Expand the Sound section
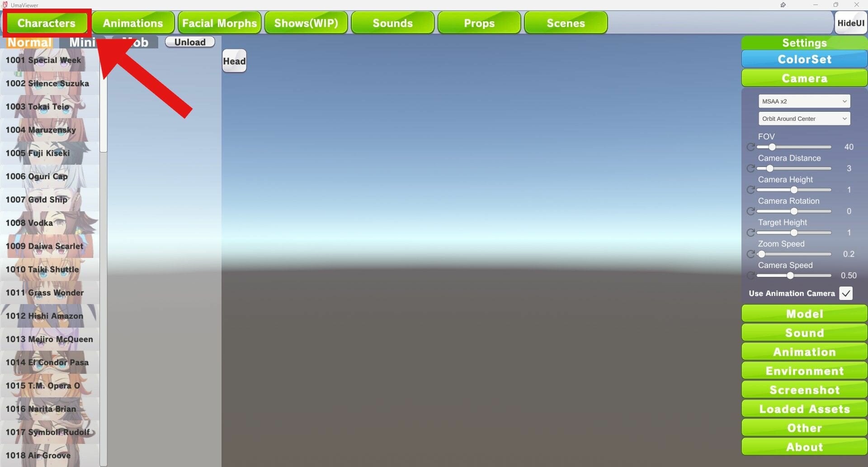 coord(804,333)
